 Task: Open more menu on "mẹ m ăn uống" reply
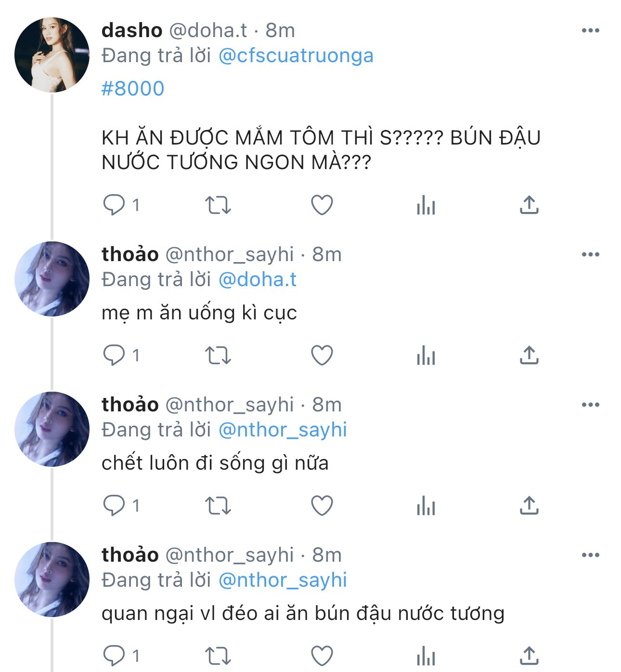pyautogui.click(x=590, y=254)
